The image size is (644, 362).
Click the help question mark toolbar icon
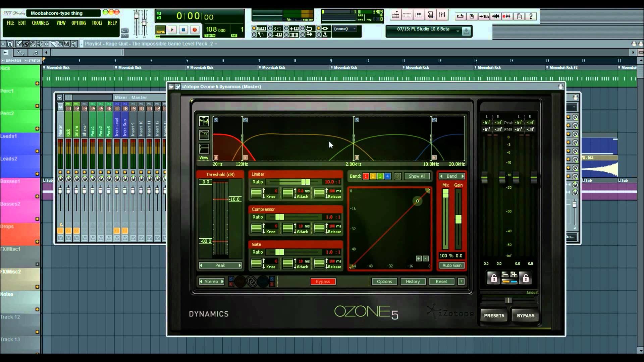(531, 16)
